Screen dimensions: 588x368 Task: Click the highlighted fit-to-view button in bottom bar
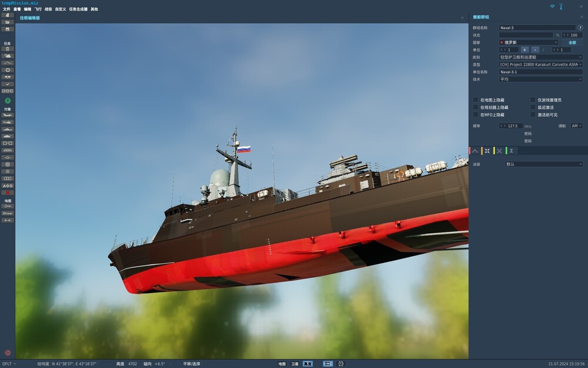coord(328,363)
